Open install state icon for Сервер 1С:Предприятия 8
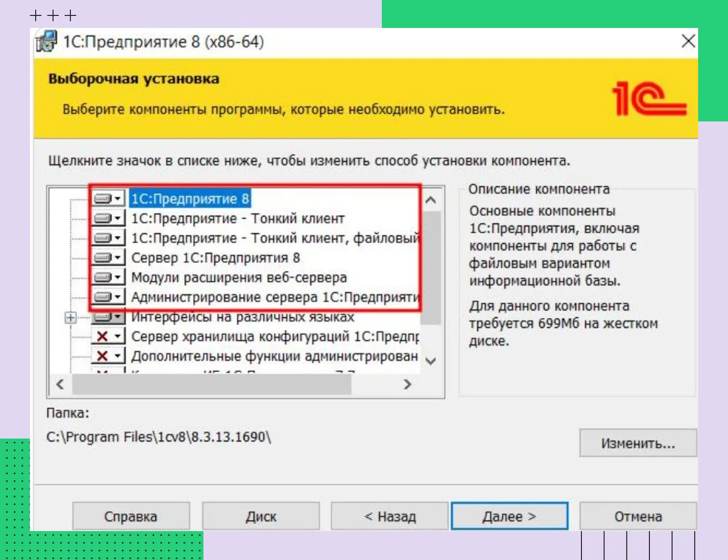This screenshot has width=728, height=560. click(108, 258)
